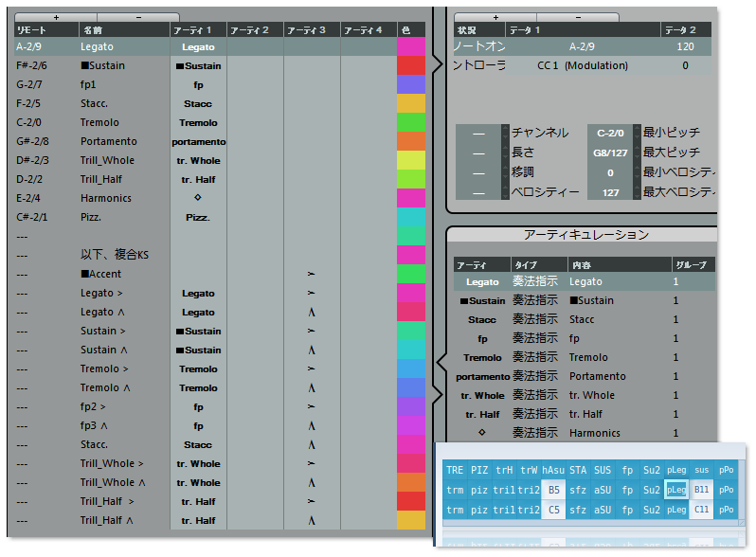Open the orange swatch of the G#-2/8 Portamento row
This screenshot has width=756, height=557.
click(x=411, y=141)
